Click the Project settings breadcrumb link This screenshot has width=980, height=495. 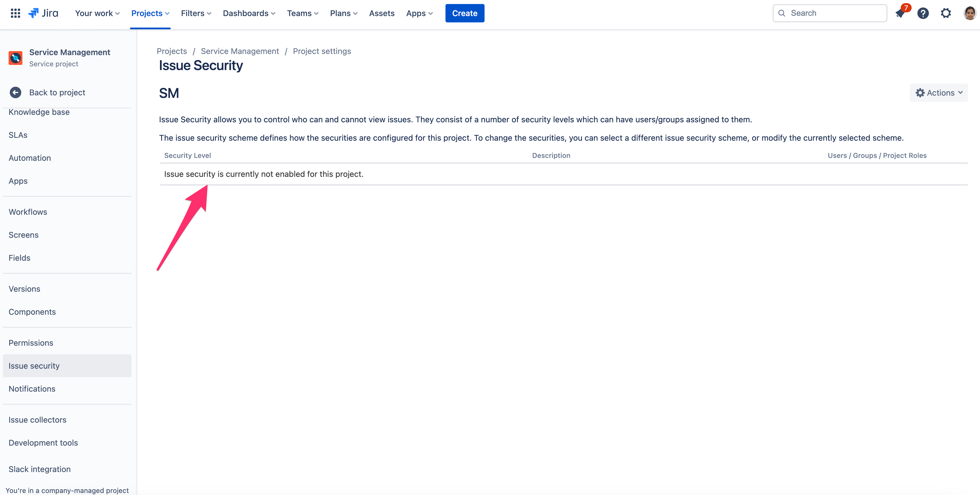coord(322,51)
